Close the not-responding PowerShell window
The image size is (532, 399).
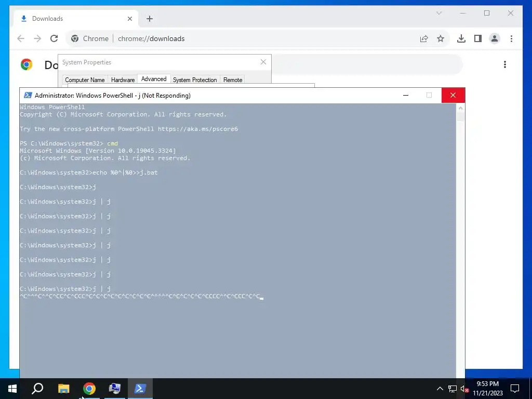coord(453,96)
